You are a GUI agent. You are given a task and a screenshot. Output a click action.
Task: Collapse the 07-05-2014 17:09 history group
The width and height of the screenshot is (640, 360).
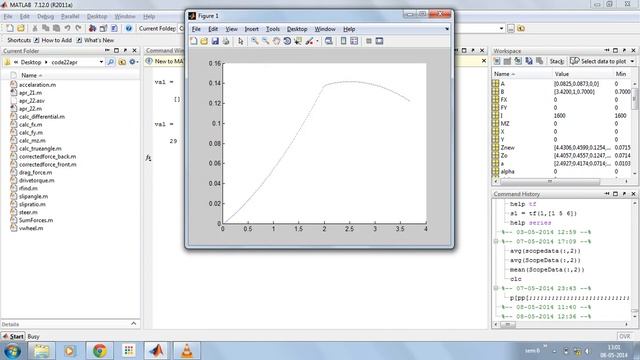(496, 241)
